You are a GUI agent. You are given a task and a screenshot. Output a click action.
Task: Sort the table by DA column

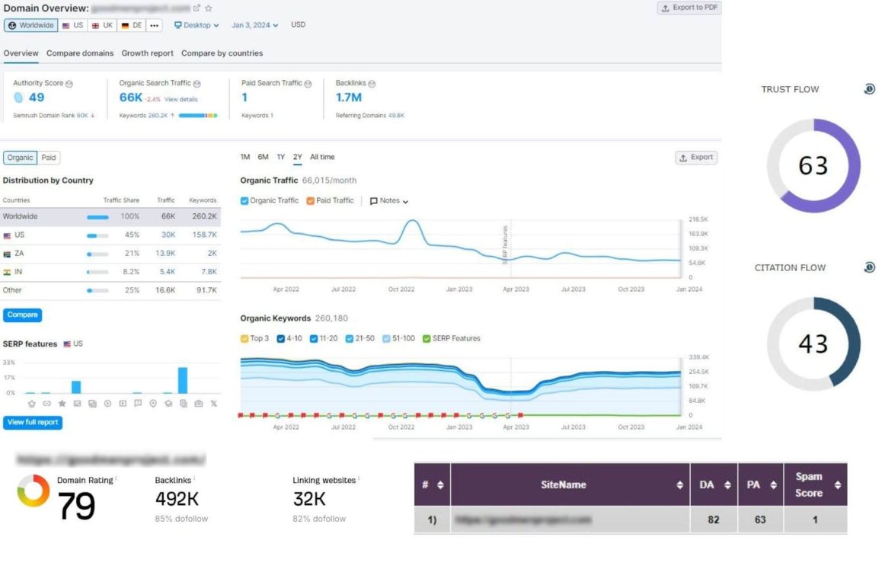tap(714, 485)
